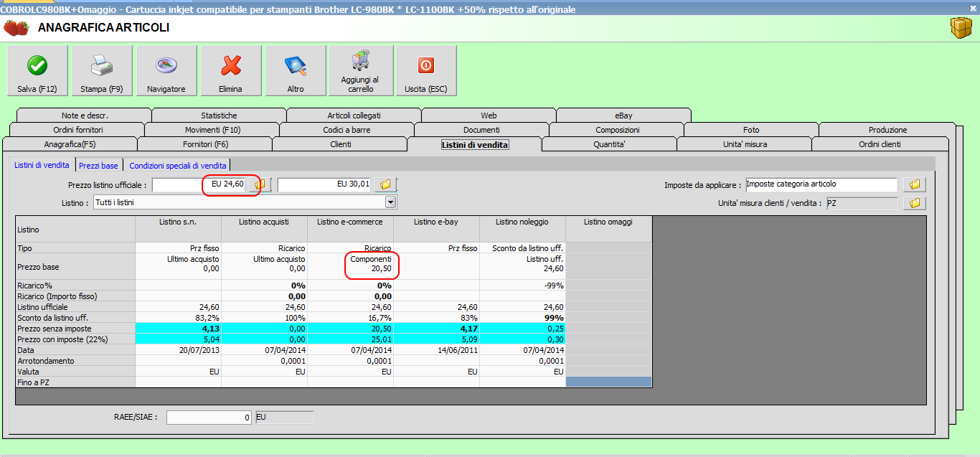980x457 pixels.
Task: Open Condizioni speciali di vendita sub-tab
Action: point(178,166)
